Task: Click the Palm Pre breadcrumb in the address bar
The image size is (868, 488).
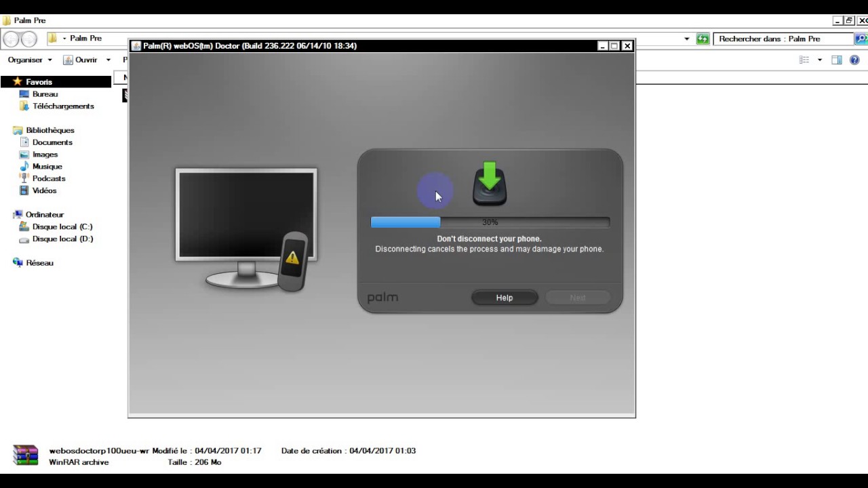Action: click(85, 39)
